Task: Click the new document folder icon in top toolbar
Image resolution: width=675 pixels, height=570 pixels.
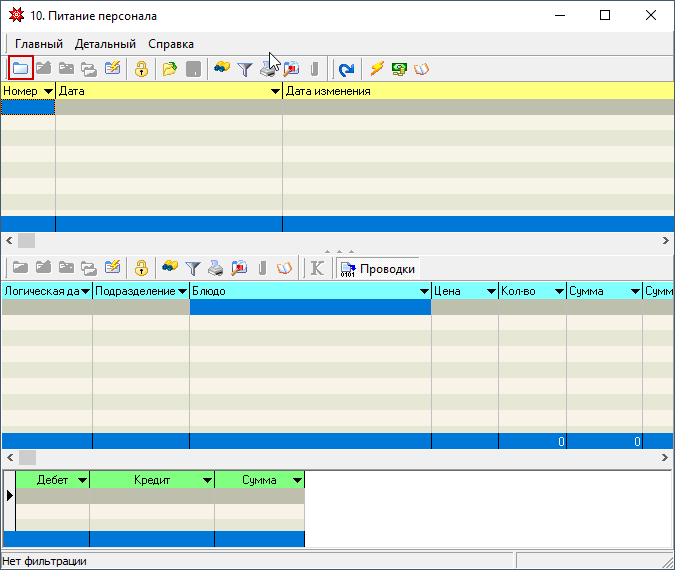Action: pos(20,69)
